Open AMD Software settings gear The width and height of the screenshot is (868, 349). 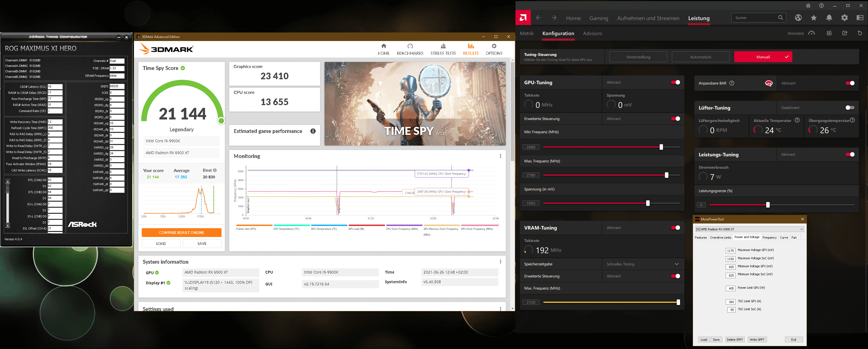pos(844,18)
